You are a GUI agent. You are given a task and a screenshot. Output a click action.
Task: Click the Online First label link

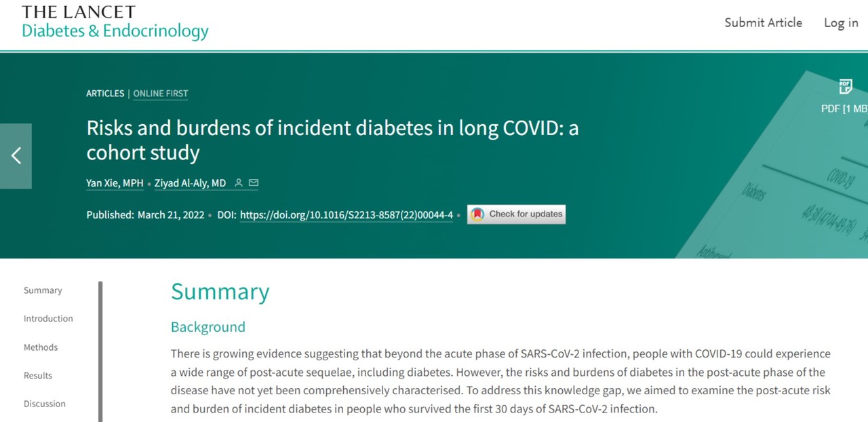point(161,94)
